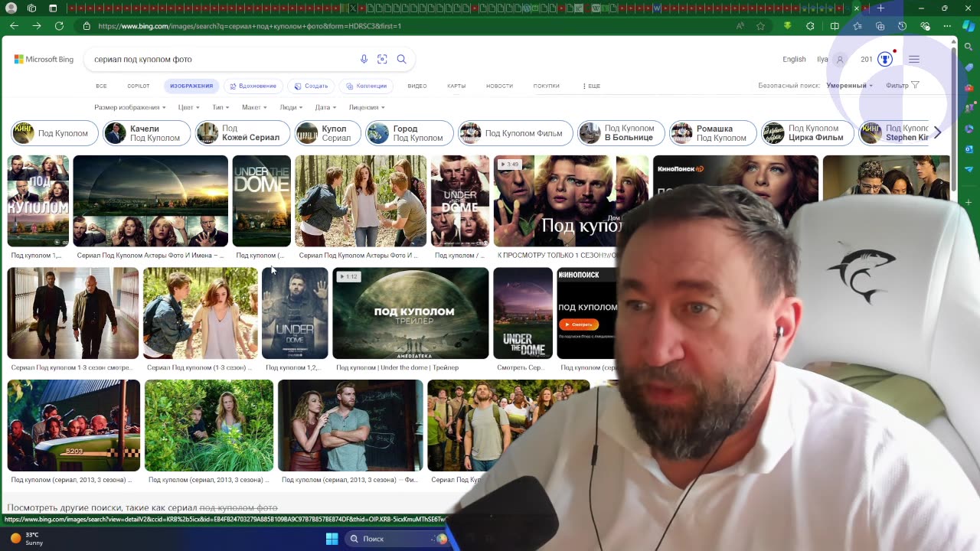Open the Под куполом Трейлер video thumbnail
Screen dimensions: 980x551
[x=410, y=313]
